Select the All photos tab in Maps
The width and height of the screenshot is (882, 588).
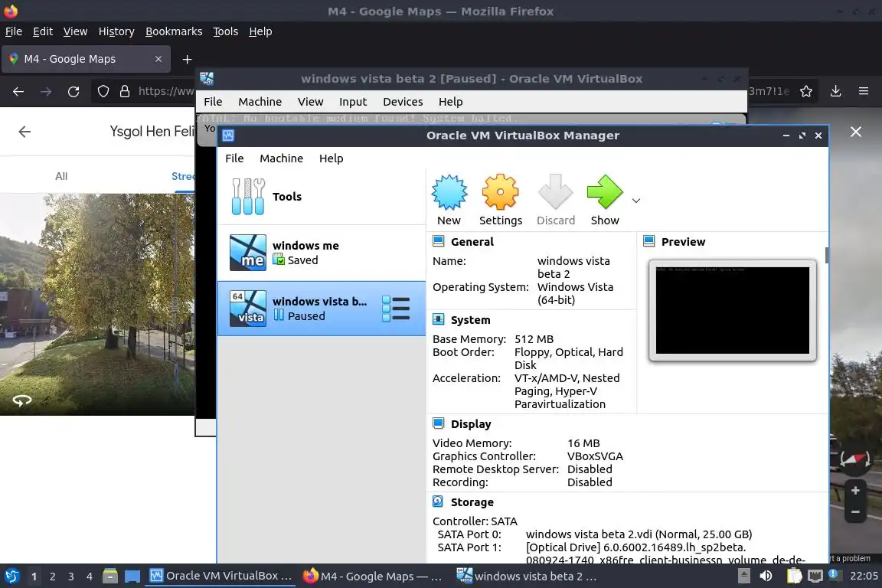[61, 176]
